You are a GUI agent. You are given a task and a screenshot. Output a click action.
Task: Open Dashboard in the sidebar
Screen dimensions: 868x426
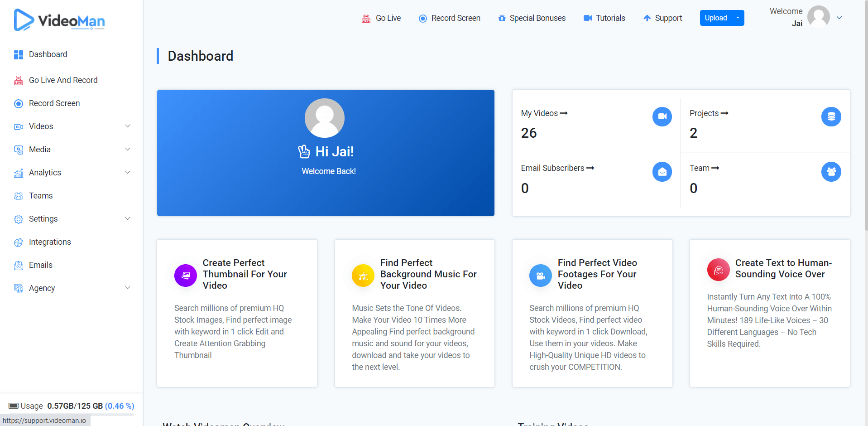(48, 54)
